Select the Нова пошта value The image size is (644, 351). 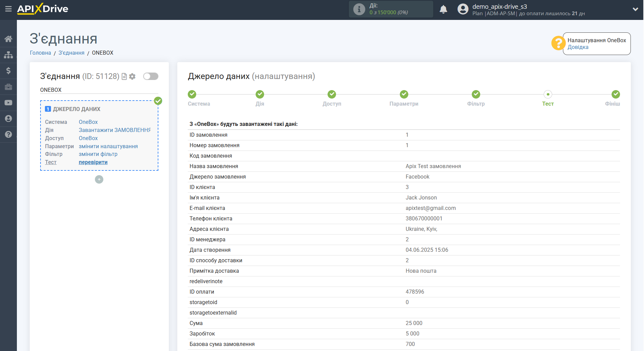tap(421, 271)
